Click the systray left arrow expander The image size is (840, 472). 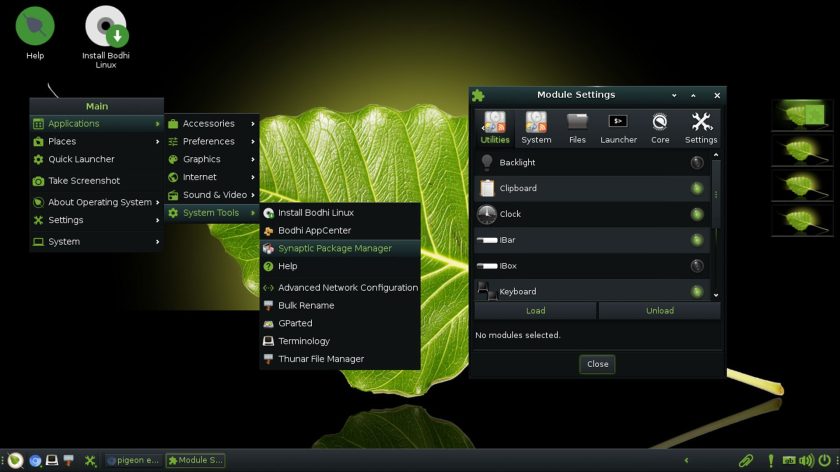click(686, 460)
